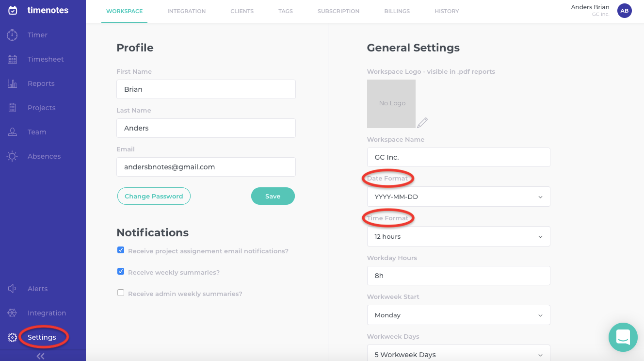Expand the Date Format dropdown
Viewport: 644px width, 362px height.
click(x=458, y=197)
